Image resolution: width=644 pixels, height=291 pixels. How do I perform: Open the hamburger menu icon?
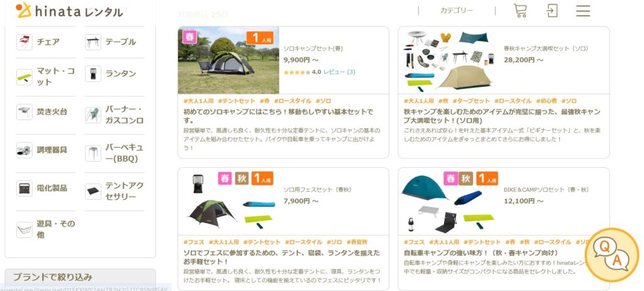(x=583, y=11)
